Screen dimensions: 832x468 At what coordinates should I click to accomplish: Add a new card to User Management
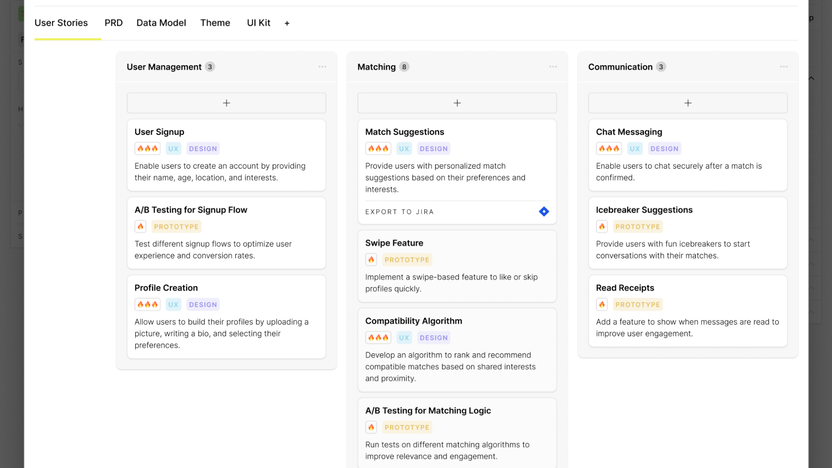[x=226, y=103]
